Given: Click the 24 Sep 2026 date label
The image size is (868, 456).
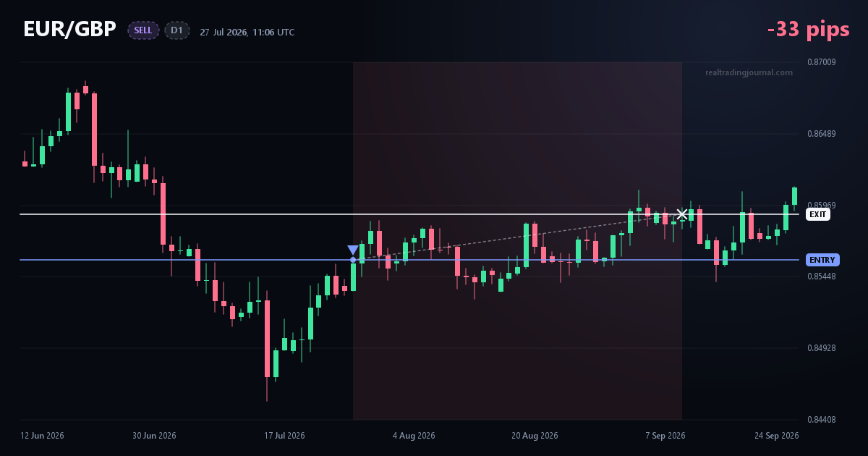Looking at the screenshot, I should click(x=776, y=436).
